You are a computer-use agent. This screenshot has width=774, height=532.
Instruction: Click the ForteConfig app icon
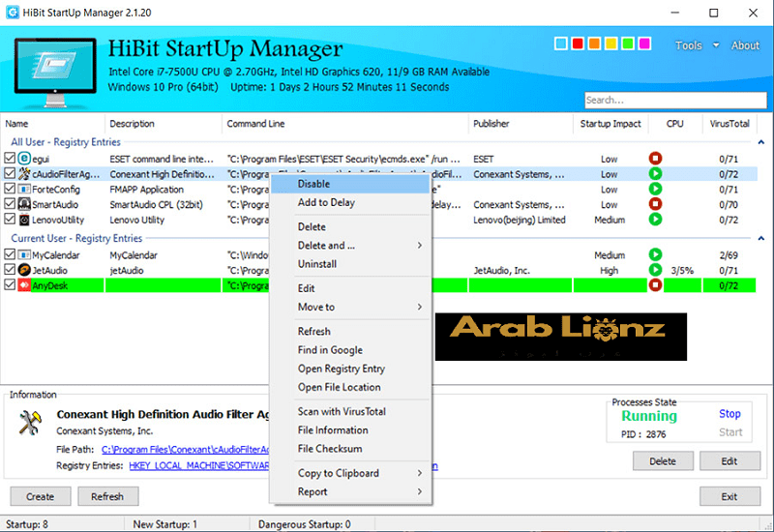24,189
